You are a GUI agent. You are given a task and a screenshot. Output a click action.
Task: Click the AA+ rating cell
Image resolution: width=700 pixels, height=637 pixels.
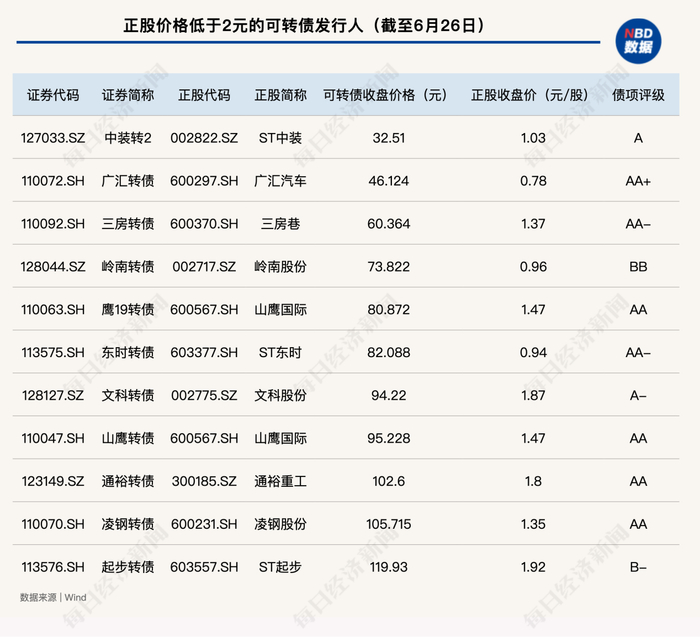pyautogui.click(x=638, y=181)
